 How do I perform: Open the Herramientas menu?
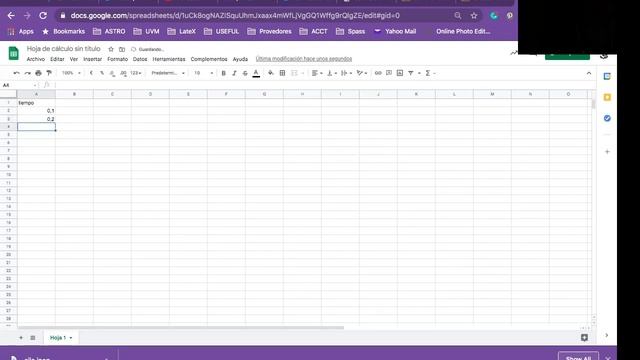[169, 59]
